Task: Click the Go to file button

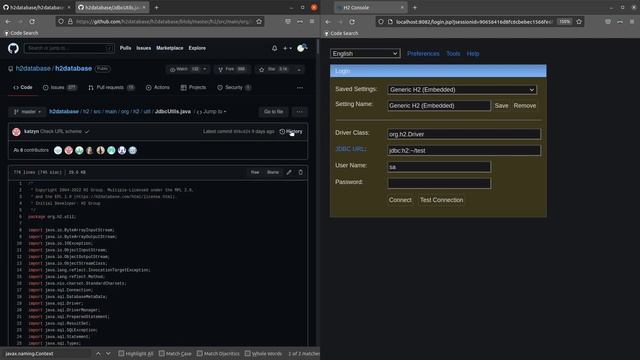Action: (273, 111)
